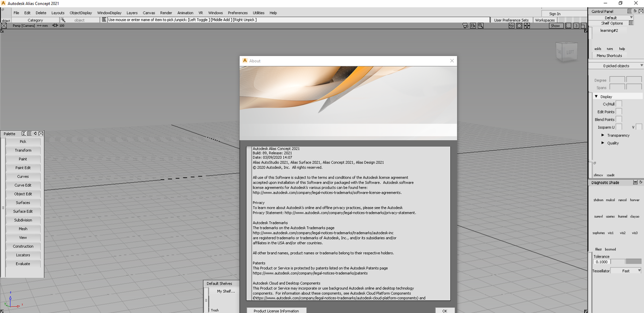Click the Menu Shortcuts shelf button

point(609,56)
